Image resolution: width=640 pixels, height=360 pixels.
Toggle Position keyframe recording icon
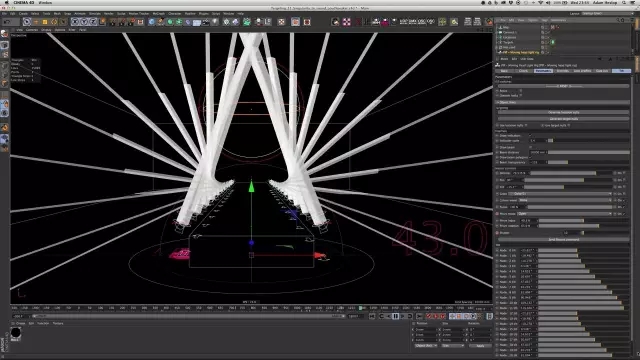[452, 316]
